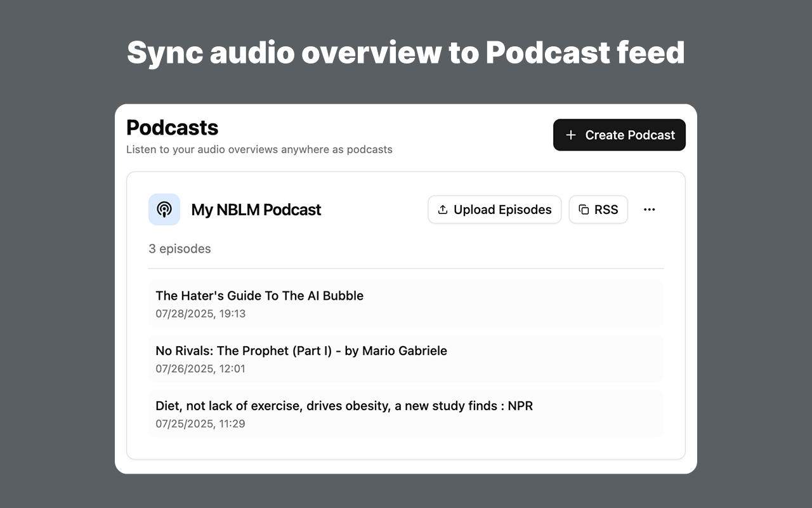Screen dimensions: 812x508
Task: Click the divider line below 3 episodes
Action: click(x=406, y=269)
